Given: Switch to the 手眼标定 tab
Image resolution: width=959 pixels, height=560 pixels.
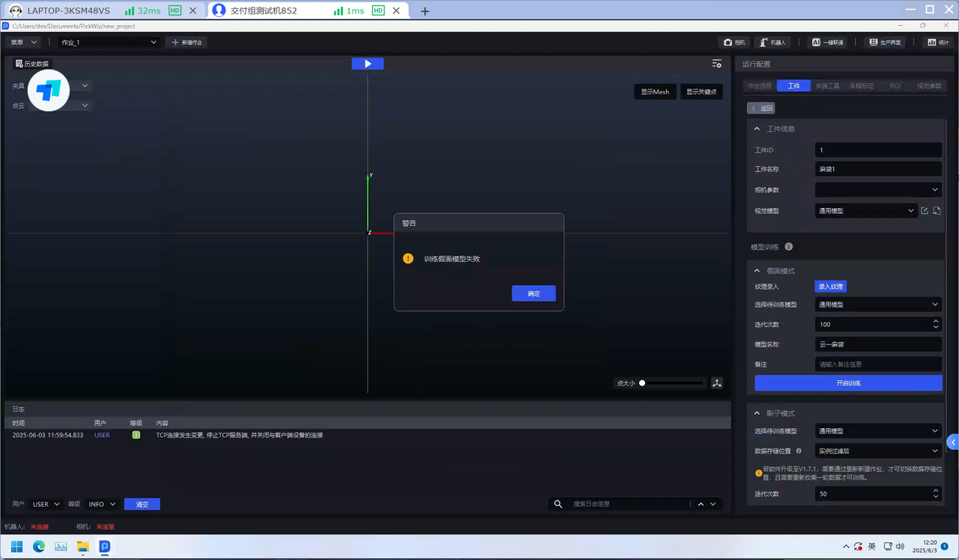Looking at the screenshot, I should [861, 86].
